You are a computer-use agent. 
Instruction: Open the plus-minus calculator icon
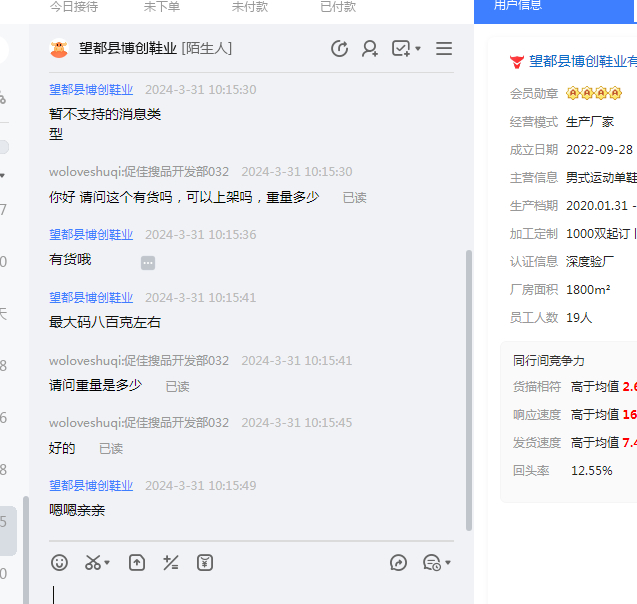[x=171, y=563]
